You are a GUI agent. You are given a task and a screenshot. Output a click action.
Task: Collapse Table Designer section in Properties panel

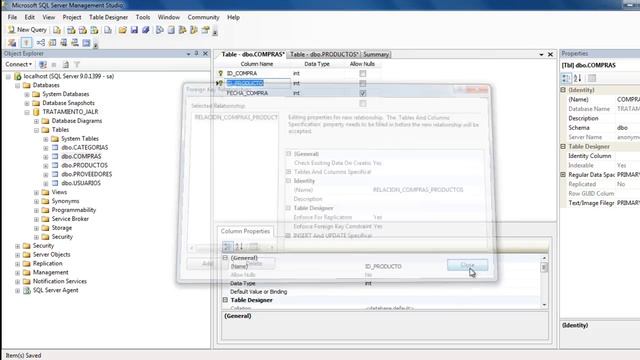pyautogui.click(x=563, y=147)
